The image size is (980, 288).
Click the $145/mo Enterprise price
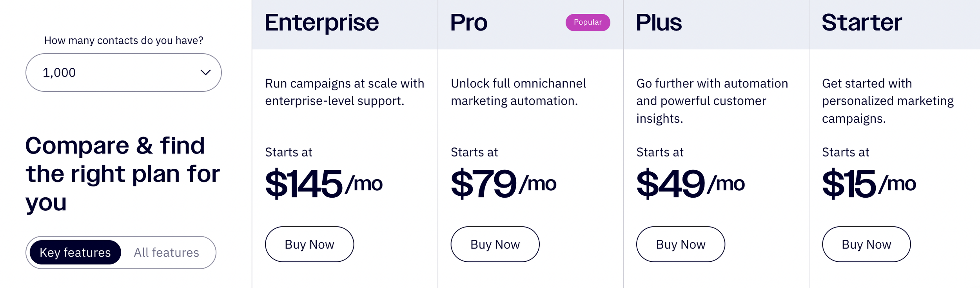click(x=323, y=184)
